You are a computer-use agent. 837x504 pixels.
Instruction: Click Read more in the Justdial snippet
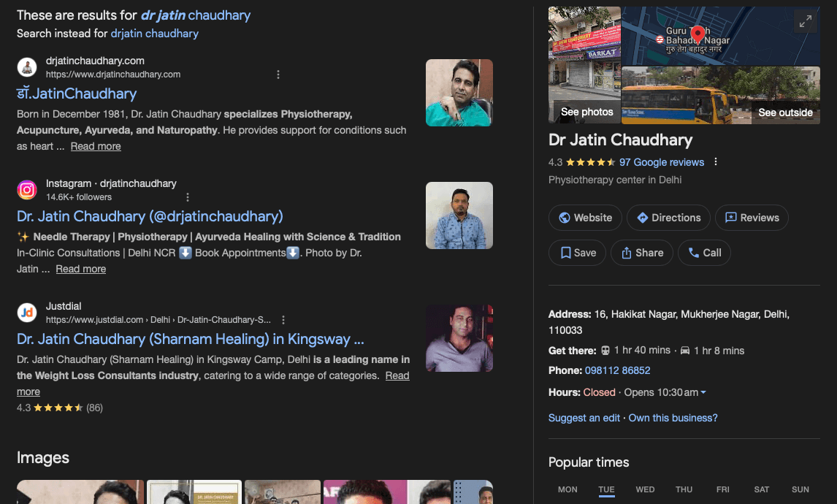[x=397, y=376]
